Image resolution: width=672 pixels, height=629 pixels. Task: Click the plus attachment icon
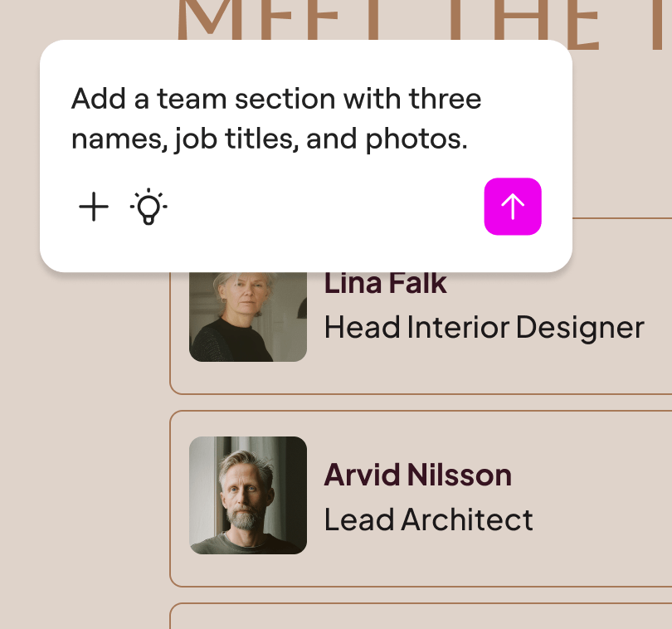94,207
